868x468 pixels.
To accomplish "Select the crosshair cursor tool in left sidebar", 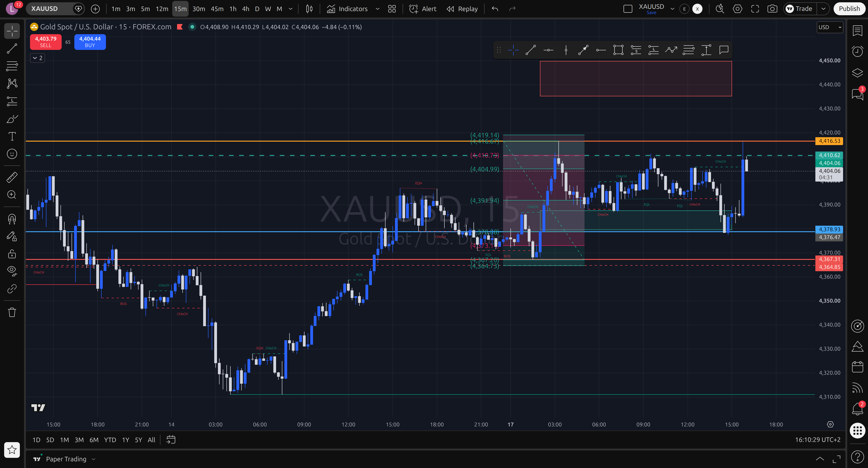I will 12,31.
